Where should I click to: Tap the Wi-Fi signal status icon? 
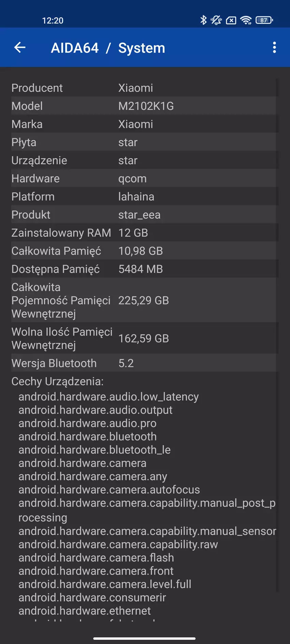tap(246, 20)
